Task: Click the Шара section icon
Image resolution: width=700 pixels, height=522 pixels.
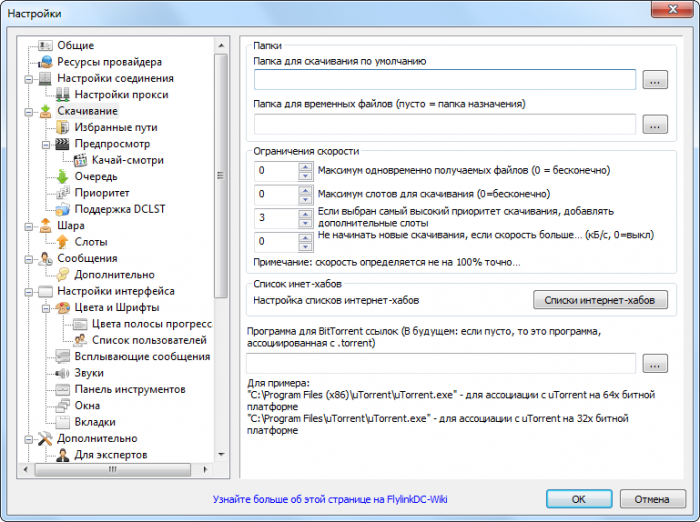Action: click(44, 226)
